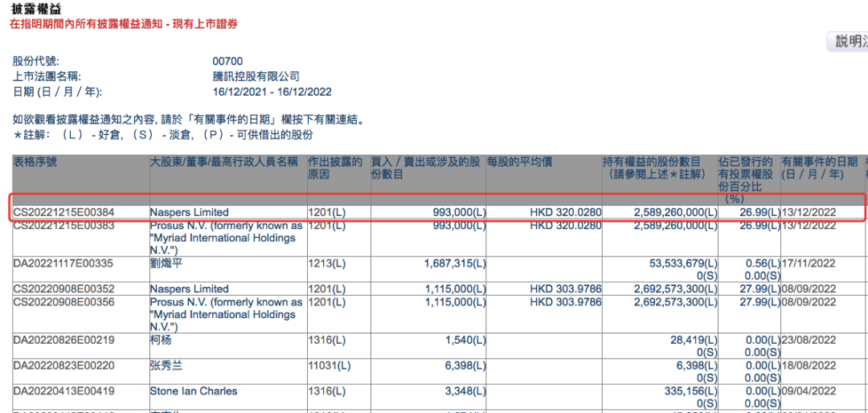Click shares involved 1,687,315(L)
The image size is (868, 413).
click(454, 264)
